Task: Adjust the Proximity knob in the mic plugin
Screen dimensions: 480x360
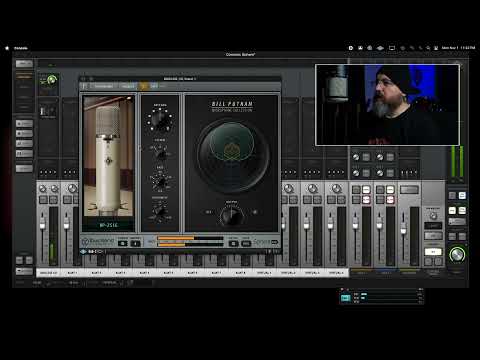Action: [160, 211]
